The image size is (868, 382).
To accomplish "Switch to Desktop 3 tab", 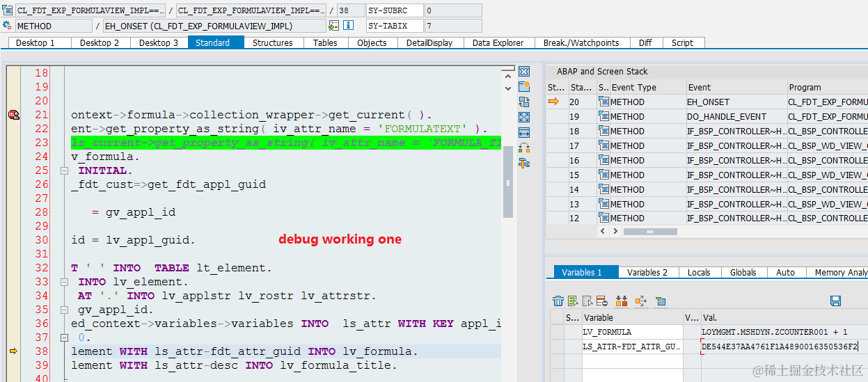I will click(x=159, y=42).
